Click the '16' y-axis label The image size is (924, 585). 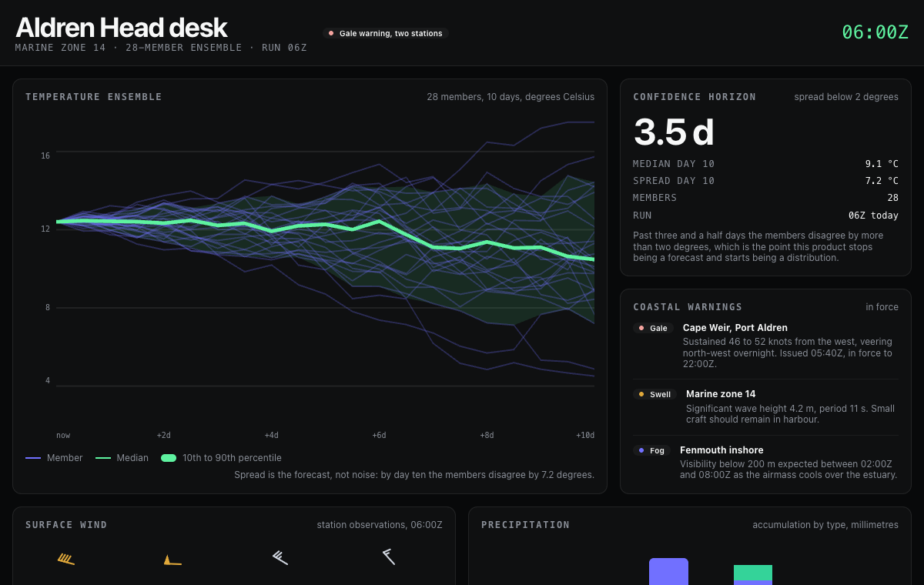45,155
